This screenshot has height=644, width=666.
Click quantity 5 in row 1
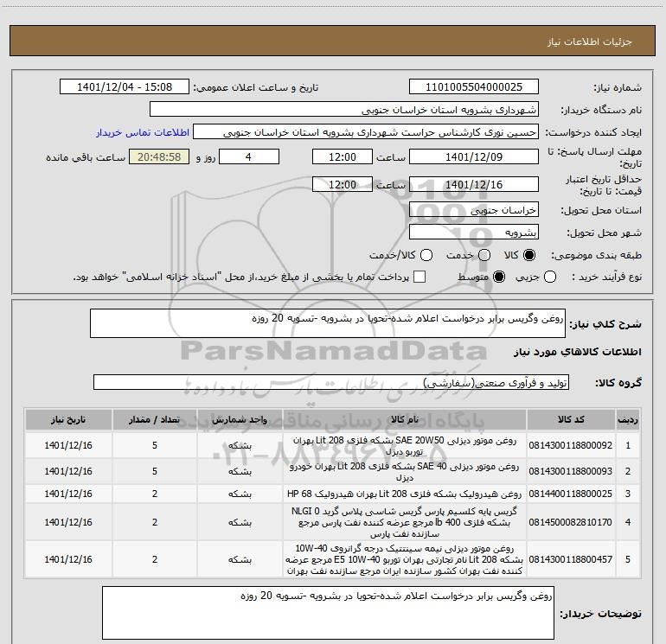155,445
